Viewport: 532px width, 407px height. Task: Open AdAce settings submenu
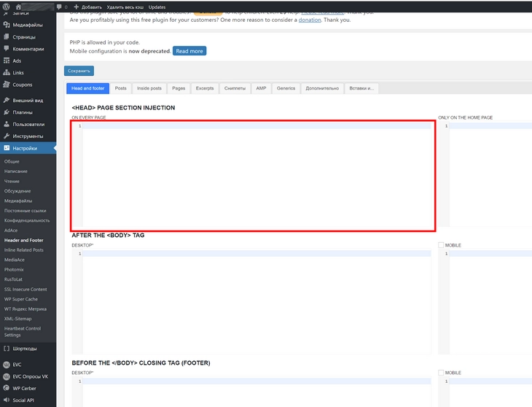click(x=11, y=230)
